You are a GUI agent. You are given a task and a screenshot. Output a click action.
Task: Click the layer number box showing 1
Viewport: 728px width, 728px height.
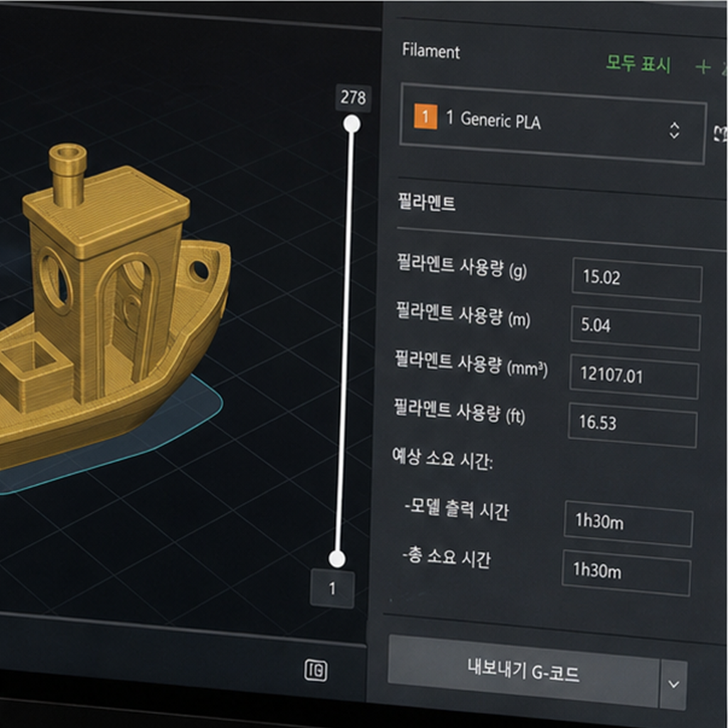(332, 588)
